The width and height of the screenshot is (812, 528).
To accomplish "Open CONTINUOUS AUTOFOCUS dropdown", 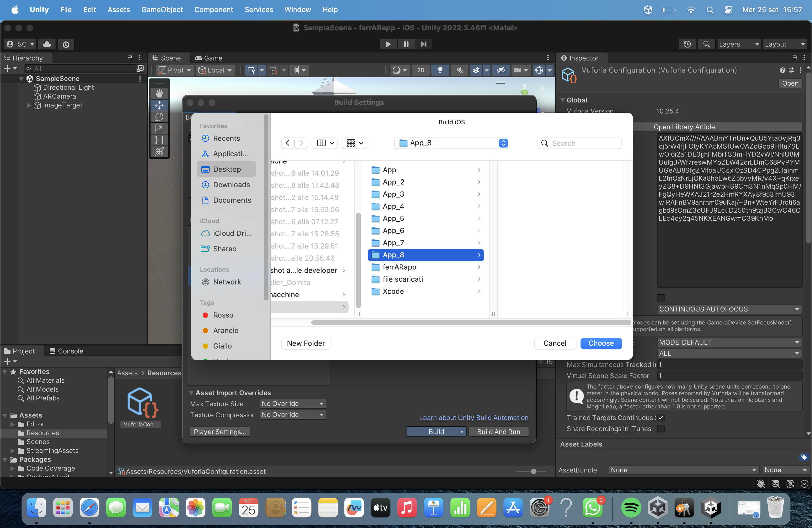I will (729, 309).
